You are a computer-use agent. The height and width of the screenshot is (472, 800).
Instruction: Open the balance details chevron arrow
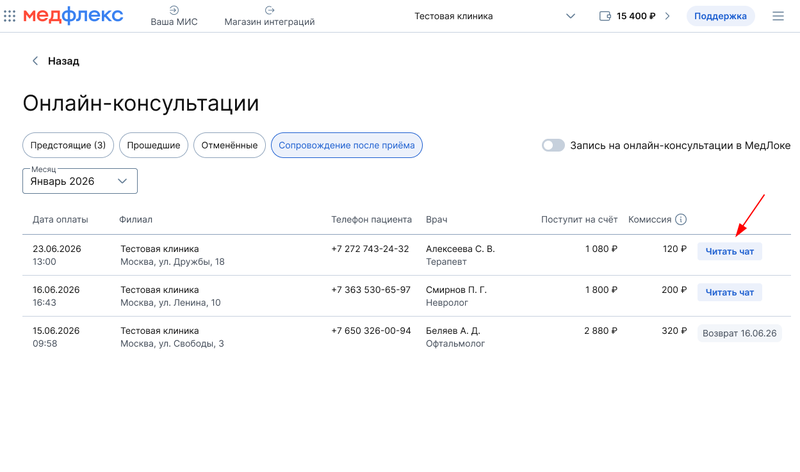667,16
